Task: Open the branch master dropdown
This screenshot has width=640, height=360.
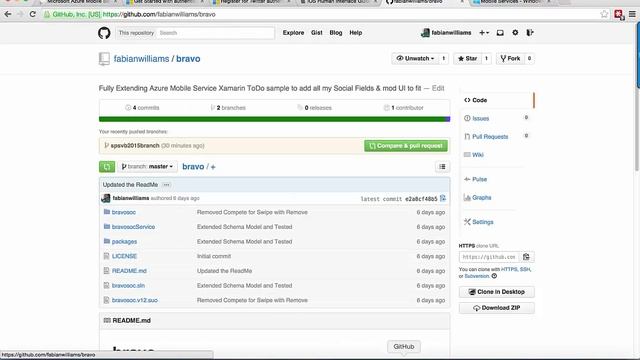Action: coord(147,167)
